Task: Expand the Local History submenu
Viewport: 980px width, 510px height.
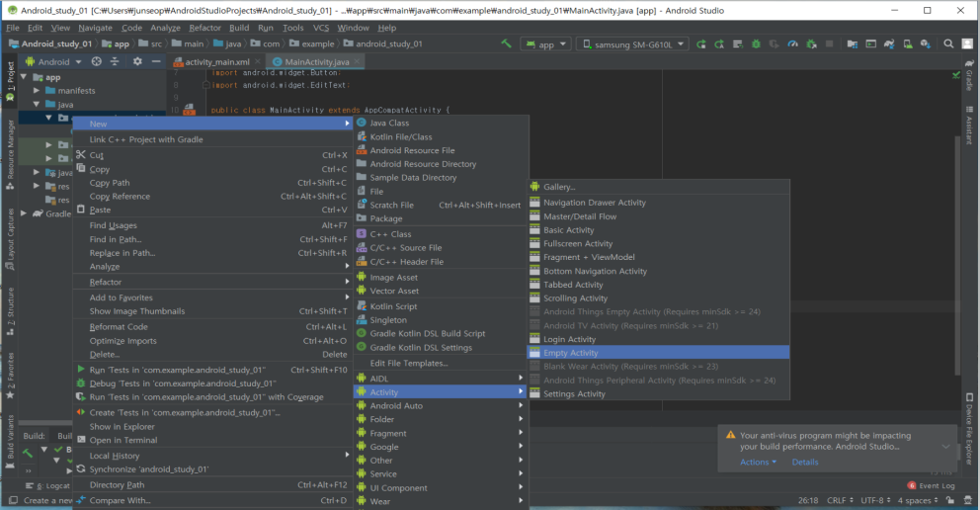Action: tap(212, 456)
